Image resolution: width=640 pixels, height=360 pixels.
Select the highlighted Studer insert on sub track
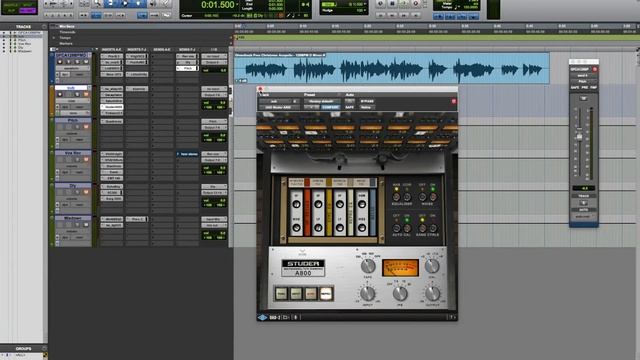112,107
